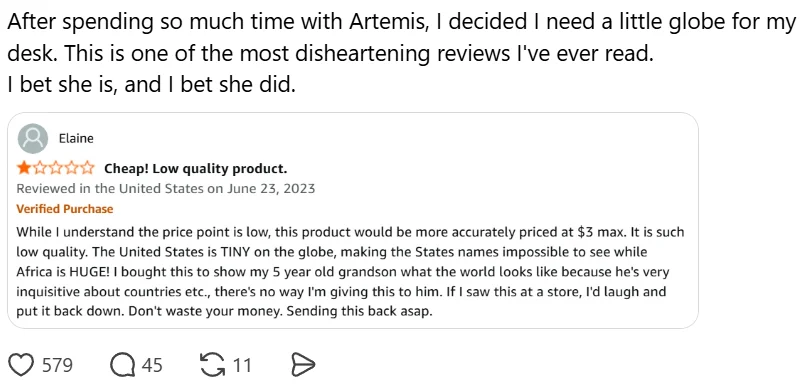
Task: Click the empty second rating star
Action: pos(39,168)
